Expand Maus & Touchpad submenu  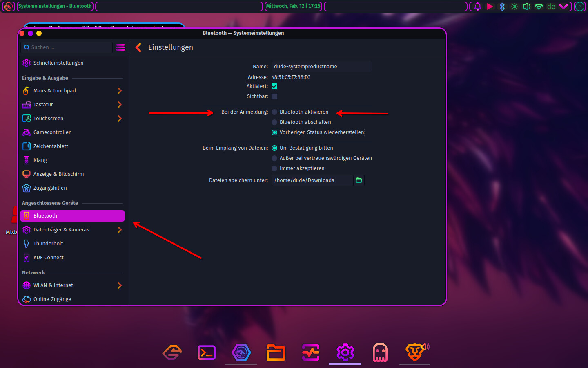coord(120,91)
